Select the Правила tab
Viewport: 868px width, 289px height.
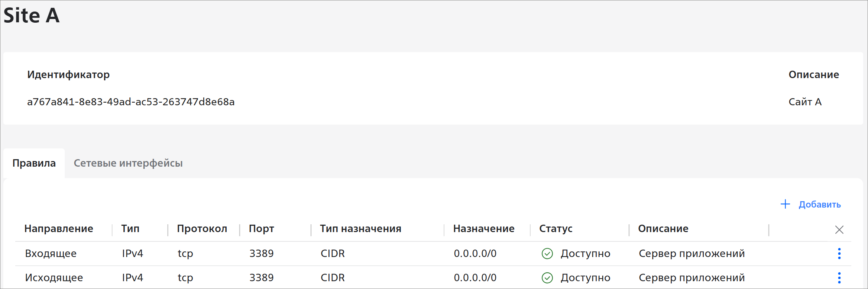34,163
